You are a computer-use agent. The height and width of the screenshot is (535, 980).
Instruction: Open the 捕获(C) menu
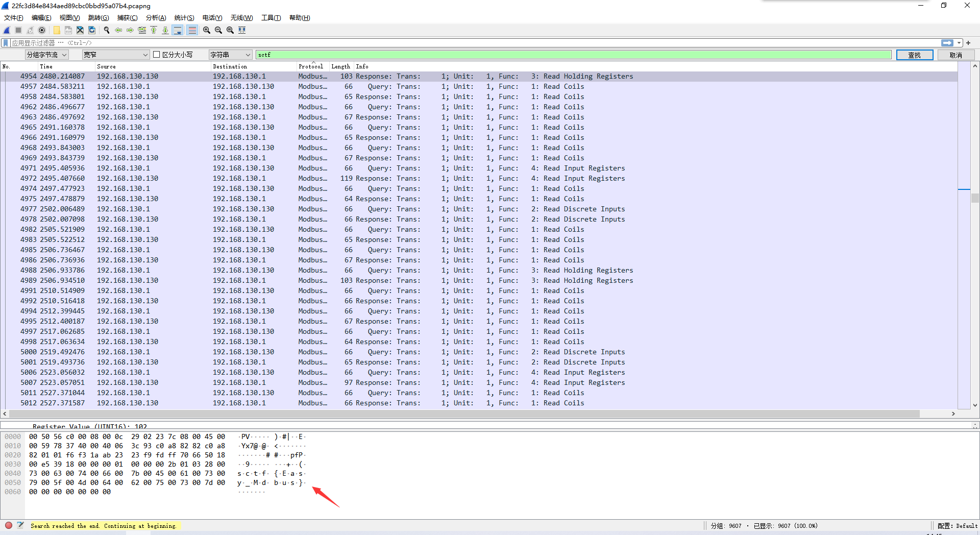point(127,18)
